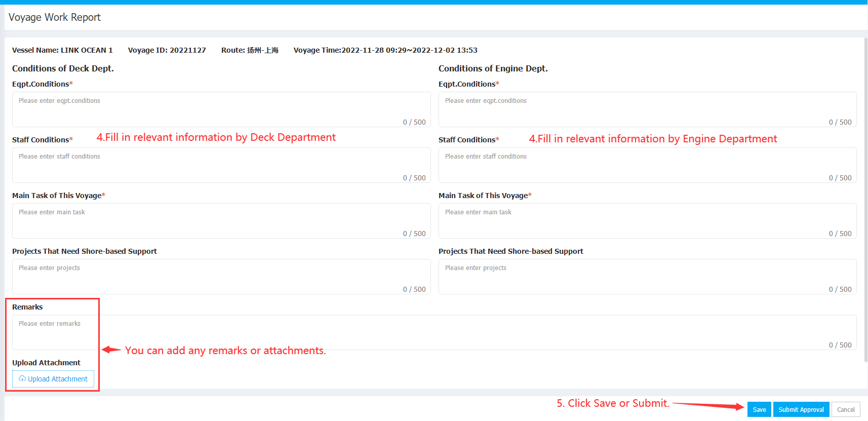This screenshot has width=868, height=421.
Task: Cancel the voyage work report
Action: pyautogui.click(x=846, y=409)
